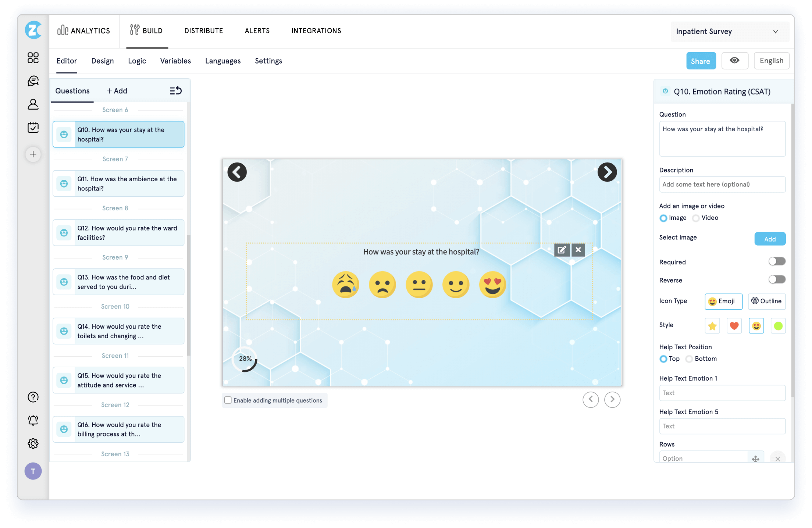Toggle the Required switch on
The width and height of the screenshot is (812, 528).
pyautogui.click(x=777, y=261)
